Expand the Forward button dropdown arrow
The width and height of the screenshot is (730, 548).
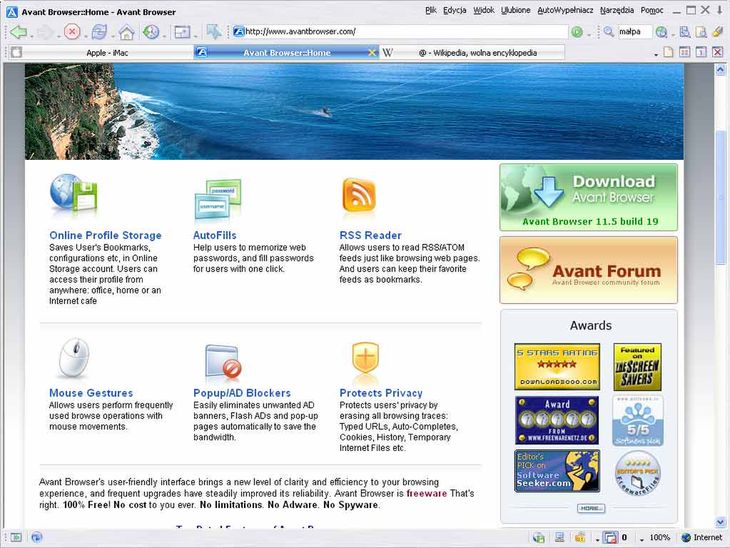[59, 36]
